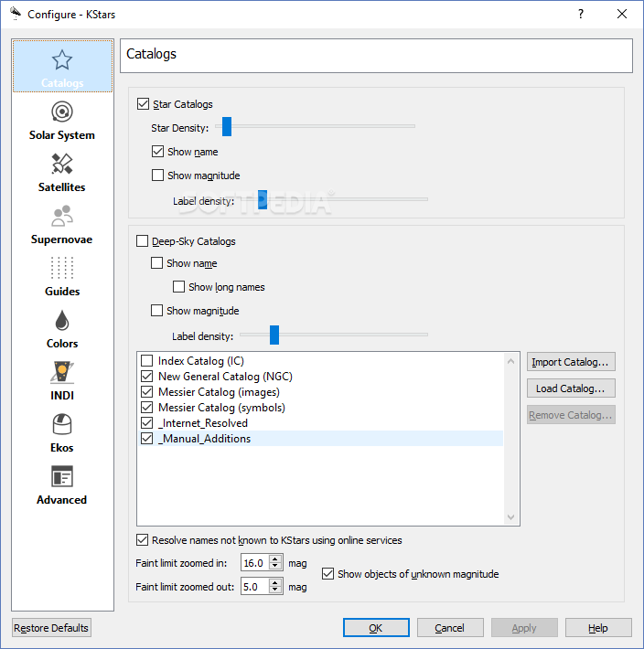
Task: Select the "Advanced" sidebar label
Action: (x=62, y=500)
